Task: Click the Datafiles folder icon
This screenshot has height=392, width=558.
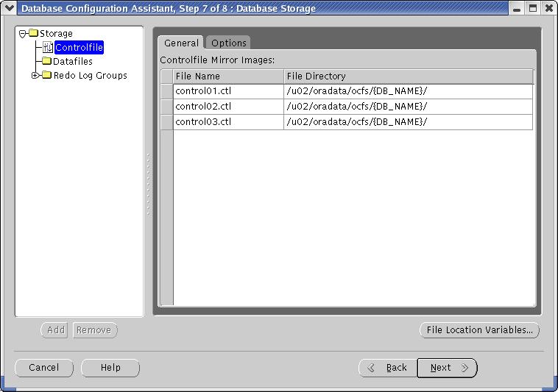Action: coord(47,62)
